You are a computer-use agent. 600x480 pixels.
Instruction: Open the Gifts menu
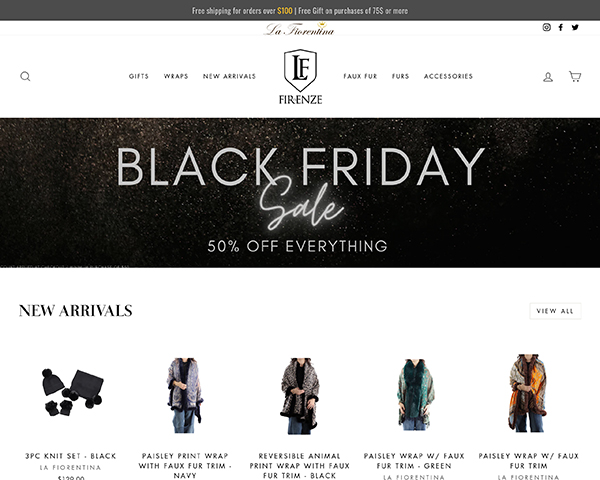139,76
